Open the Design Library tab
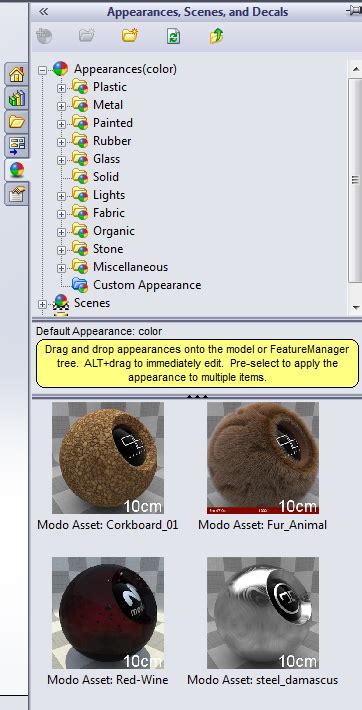This screenshot has height=710, width=362. tap(17, 98)
